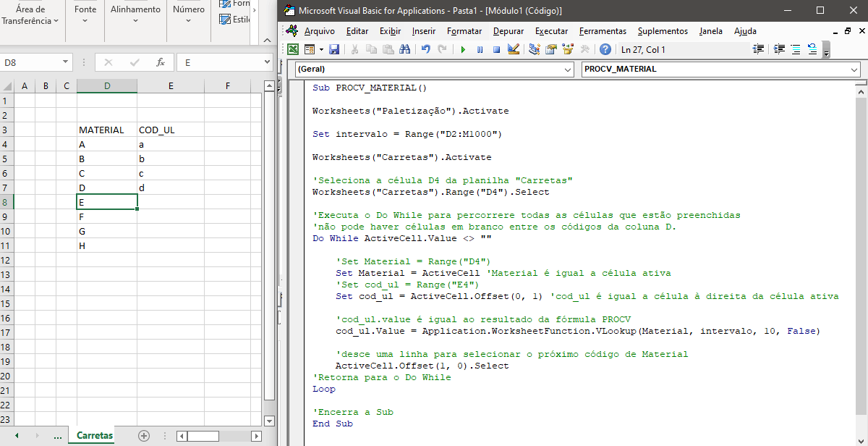Viewport: 868px width, 446px height.
Task: Click row 15 header in Excel
Action: pos(7,304)
